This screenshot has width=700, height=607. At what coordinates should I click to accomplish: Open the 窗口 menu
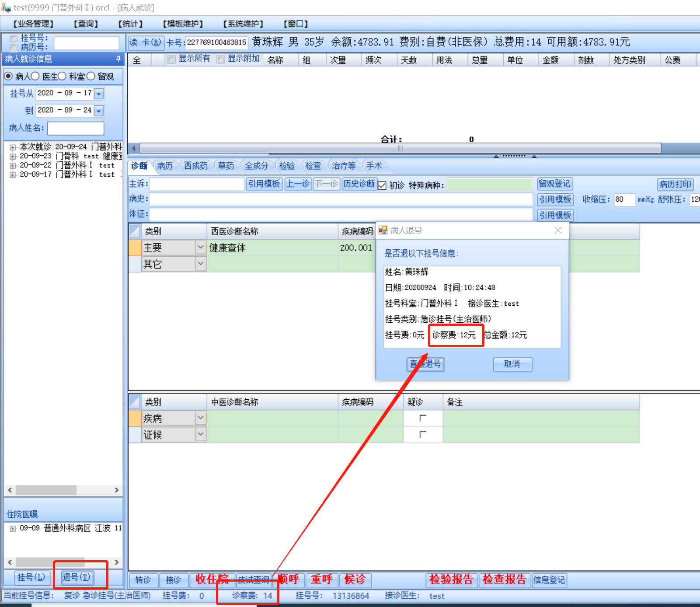(x=296, y=24)
